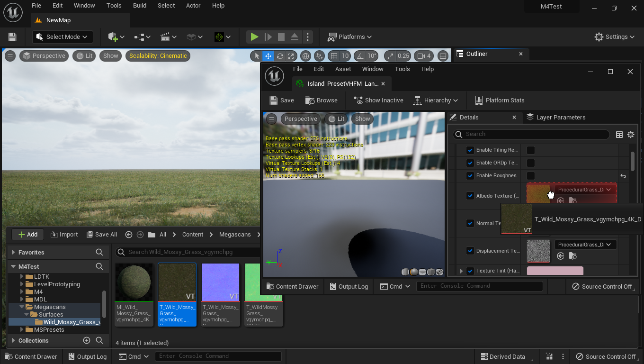This screenshot has height=364, width=644.
Task: Open the Select Mode dropdown
Action: click(x=63, y=37)
